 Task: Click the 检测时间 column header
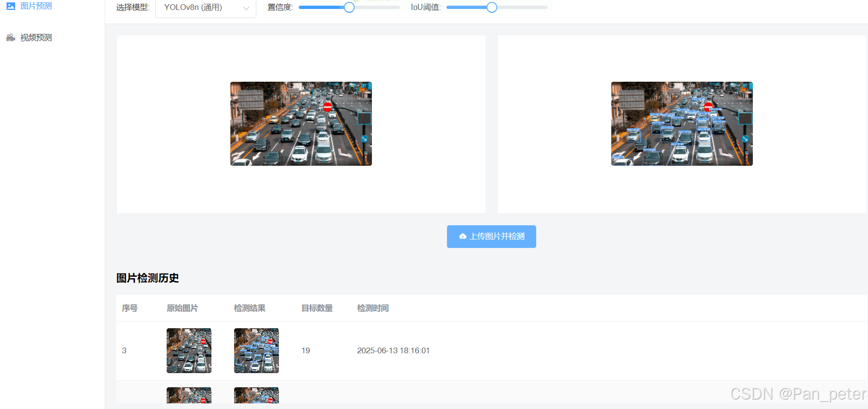point(373,308)
